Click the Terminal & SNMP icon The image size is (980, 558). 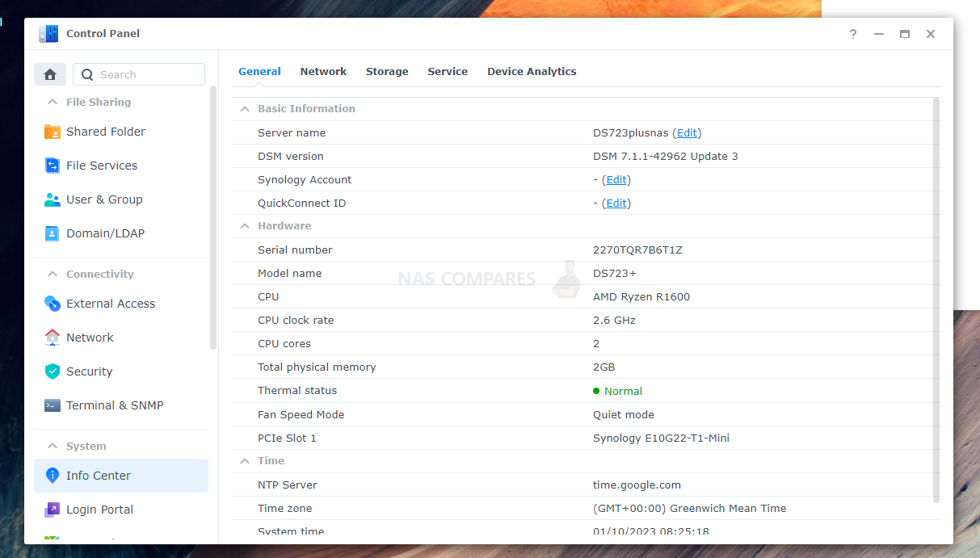(x=53, y=405)
